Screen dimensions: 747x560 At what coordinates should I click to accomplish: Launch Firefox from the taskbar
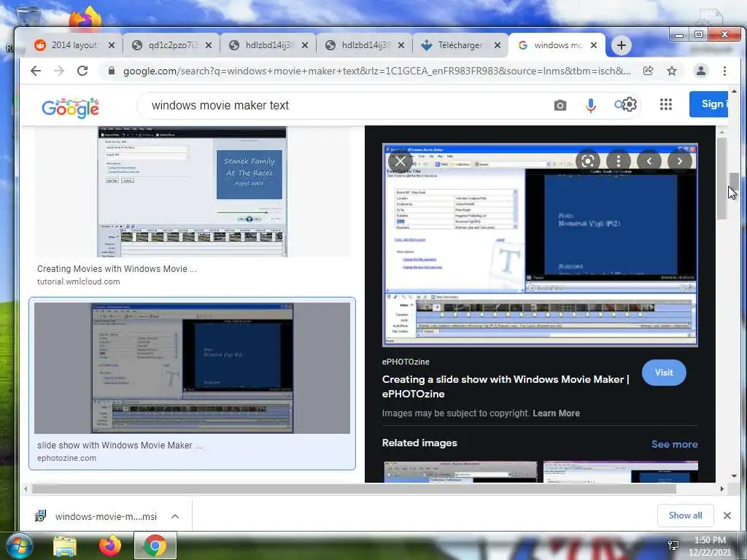110,545
